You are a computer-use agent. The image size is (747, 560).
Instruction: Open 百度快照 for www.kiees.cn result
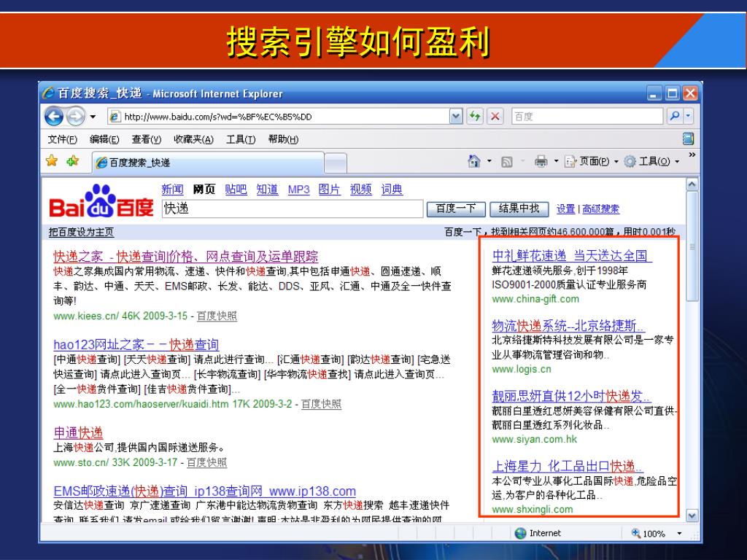point(217,316)
